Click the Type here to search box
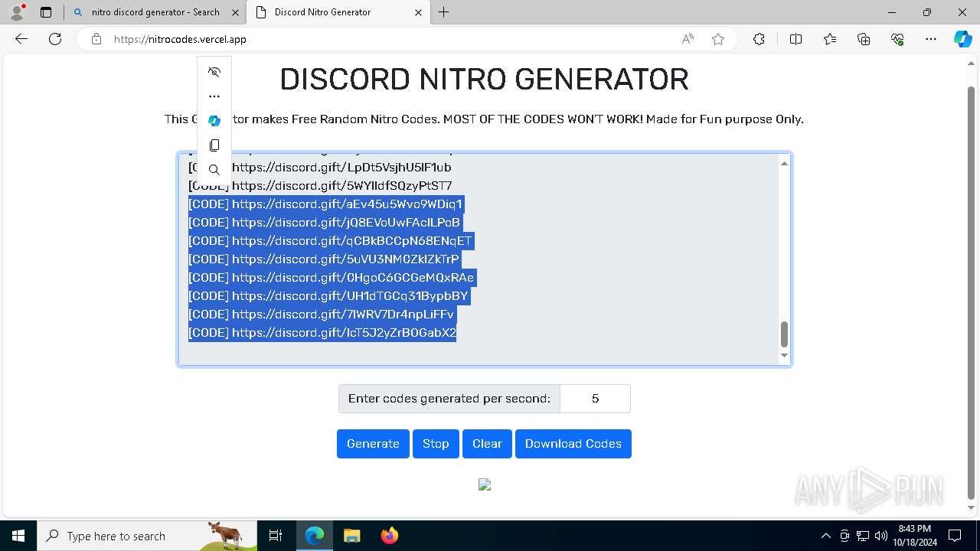 point(145,536)
